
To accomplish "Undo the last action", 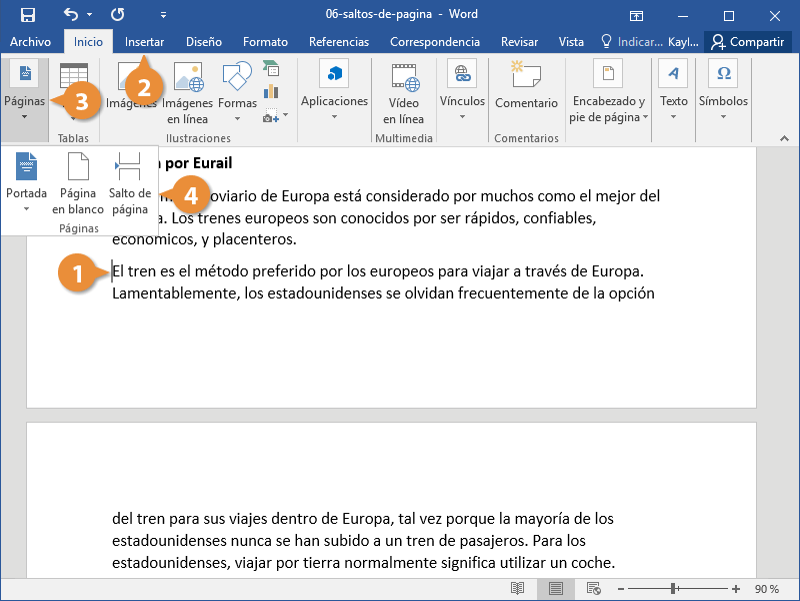I will [x=71, y=14].
